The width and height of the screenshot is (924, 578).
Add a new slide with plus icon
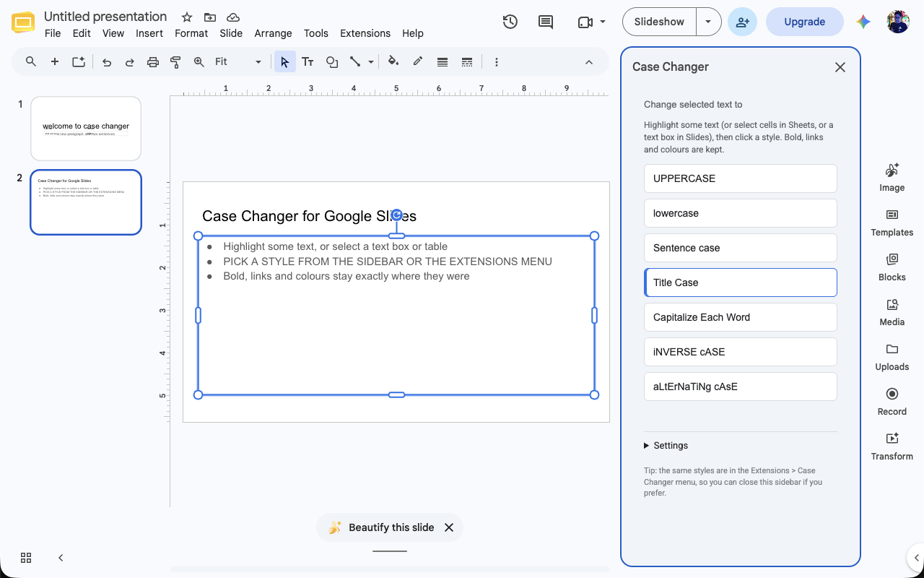click(x=55, y=62)
